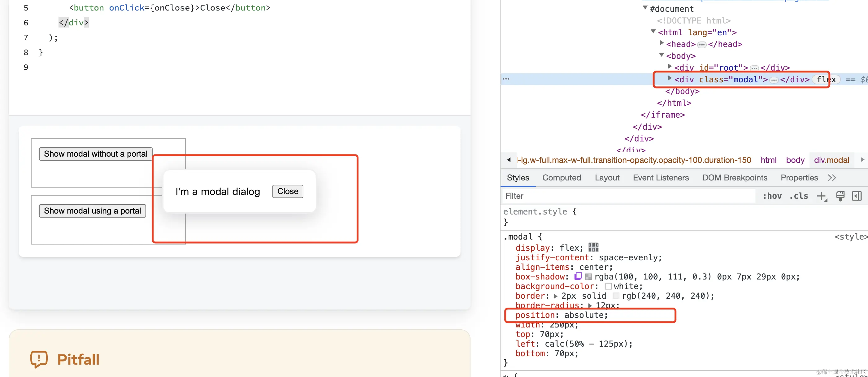This screenshot has height=377, width=868.
Task: Open the box-shadow editor icon
Action: pos(578,276)
